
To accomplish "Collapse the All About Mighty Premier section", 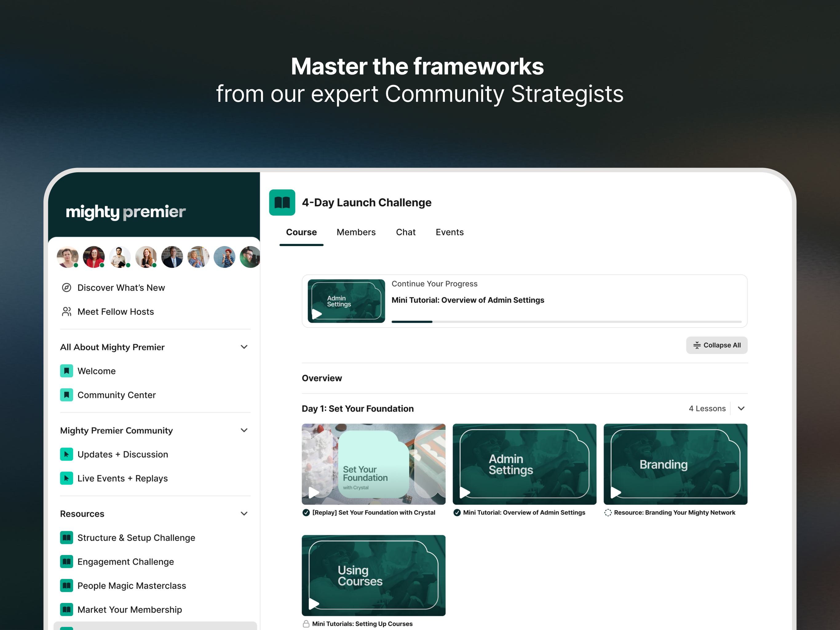I will [244, 347].
